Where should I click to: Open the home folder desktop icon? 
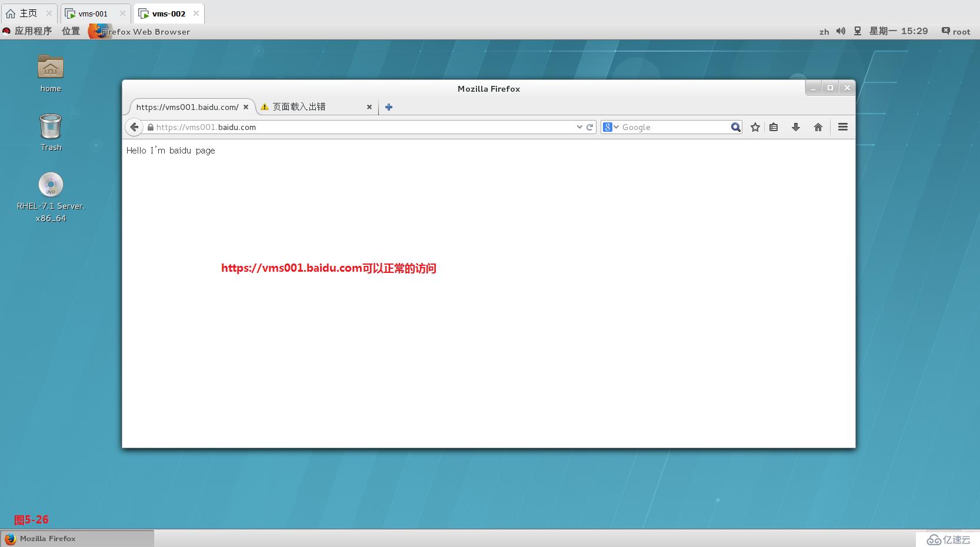[51, 73]
